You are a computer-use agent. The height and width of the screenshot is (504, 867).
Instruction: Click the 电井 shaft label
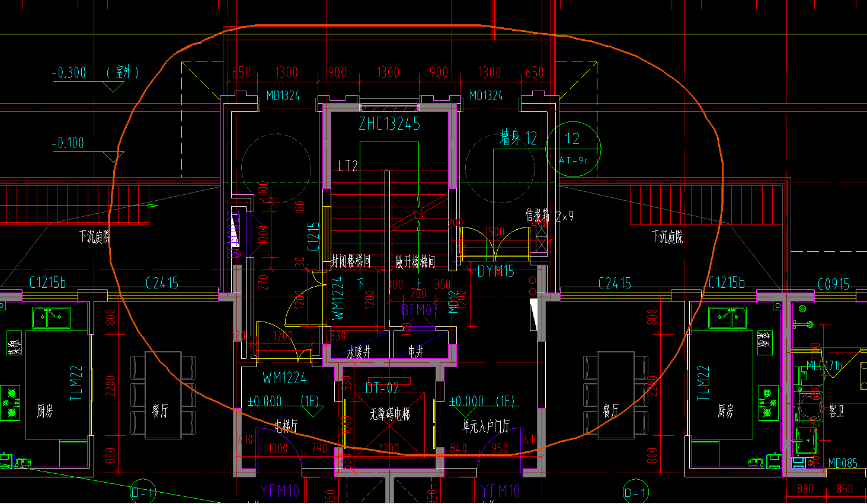point(416,352)
